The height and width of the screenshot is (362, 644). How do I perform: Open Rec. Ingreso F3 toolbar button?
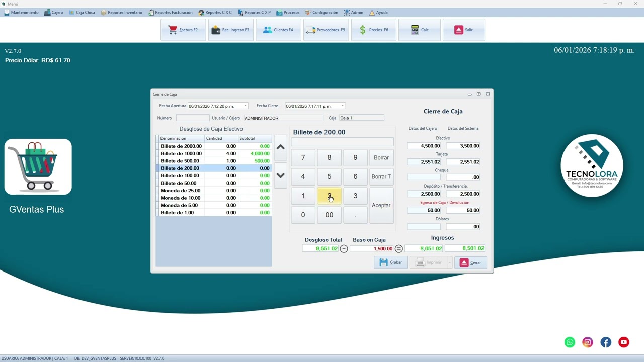230,30
